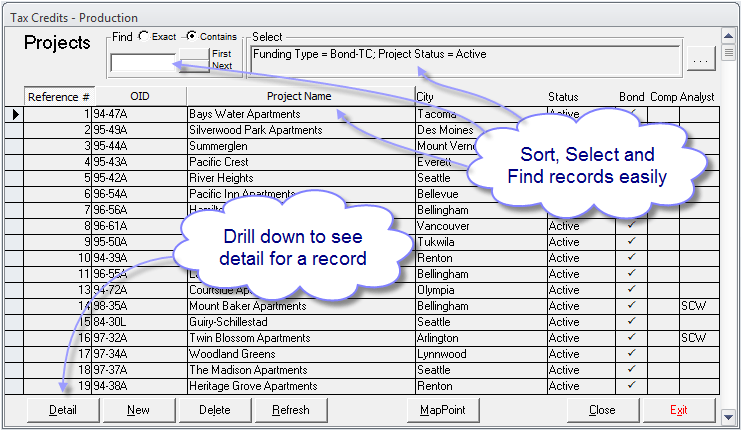Select the River Heights project cell
Viewport: 742px width, 431px height.
point(301,178)
